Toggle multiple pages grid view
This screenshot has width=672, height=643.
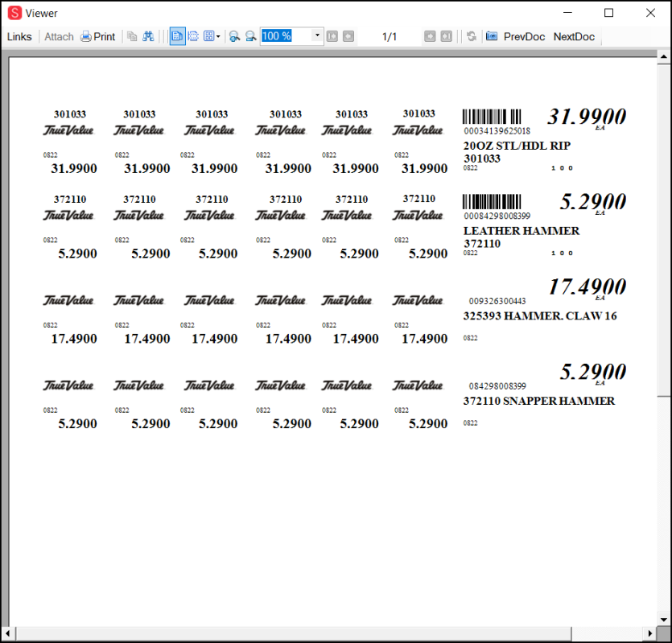tap(208, 36)
